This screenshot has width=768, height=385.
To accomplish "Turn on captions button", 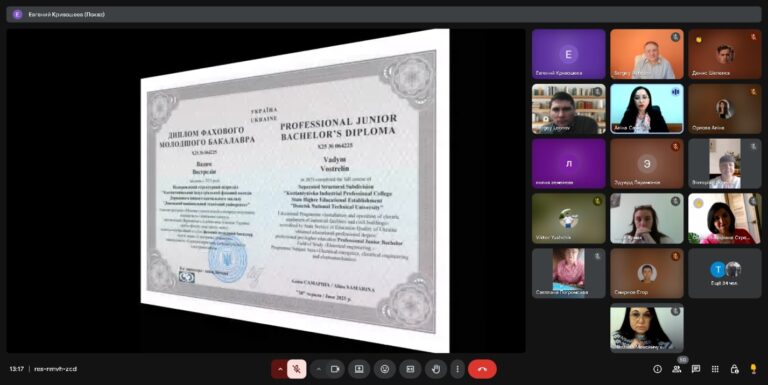I will 410,369.
